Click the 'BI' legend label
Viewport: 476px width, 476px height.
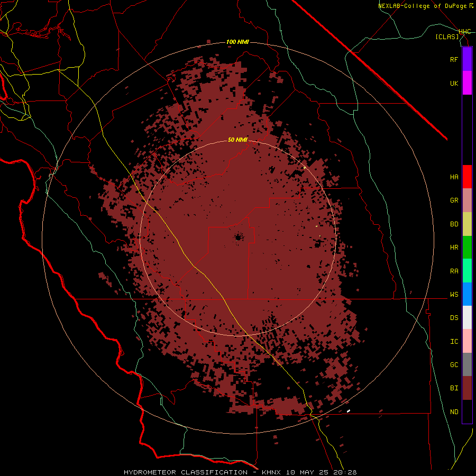454,388
